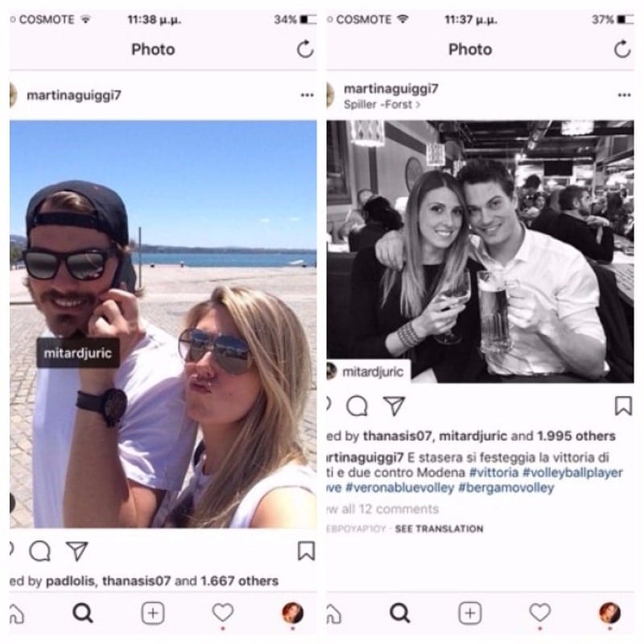
Task: Open comment bubble under right restaurant photo
Action: coord(357,406)
